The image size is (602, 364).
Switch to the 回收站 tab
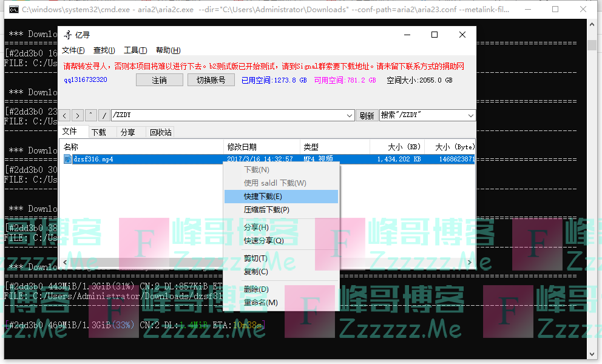(160, 132)
